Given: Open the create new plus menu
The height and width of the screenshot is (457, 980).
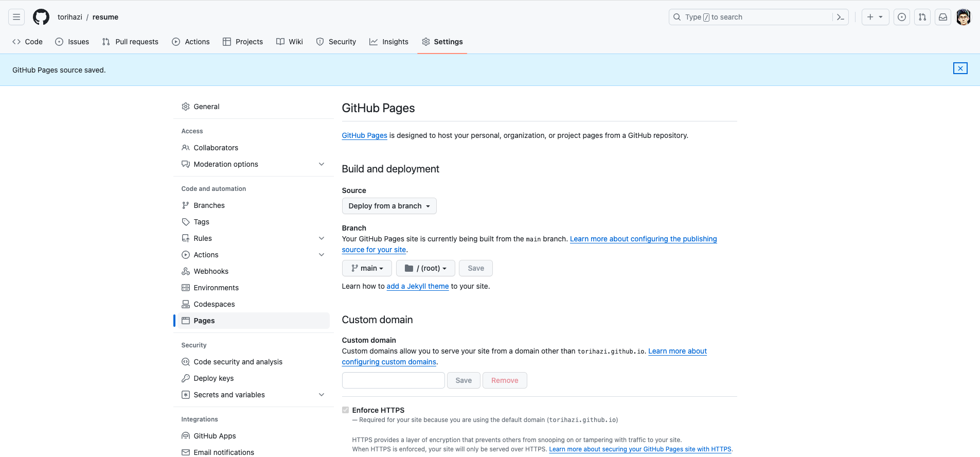Looking at the screenshot, I should 875,17.
